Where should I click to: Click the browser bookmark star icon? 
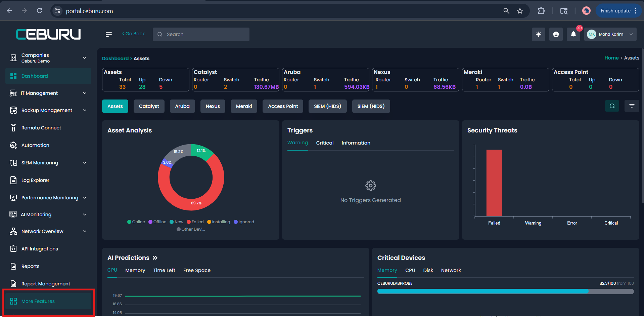[x=520, y=11]
